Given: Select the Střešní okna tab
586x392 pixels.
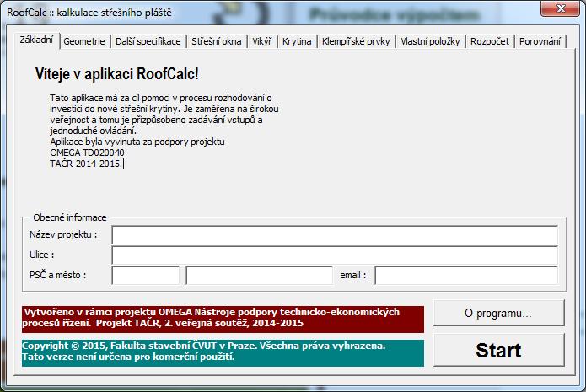Looking at the screenshot, I should pyautogui.click(x=217, y=41).
